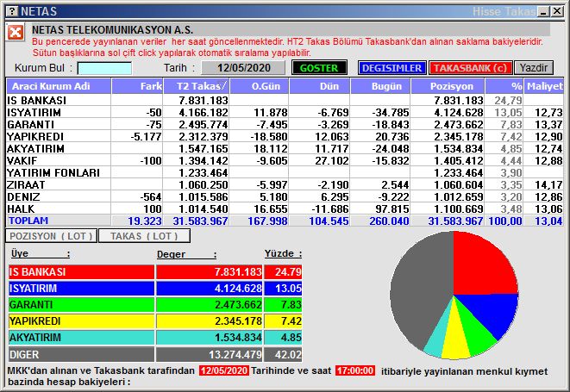570x392 pixels.
Task: Click the gray pie chart slice
Action: (x=418, y=287)
